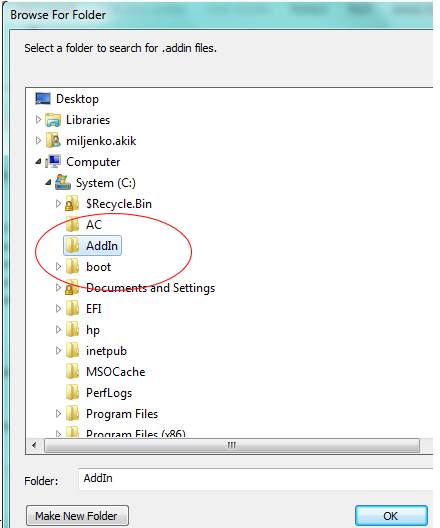Click the System (C:) drive icon

(63, 183)
